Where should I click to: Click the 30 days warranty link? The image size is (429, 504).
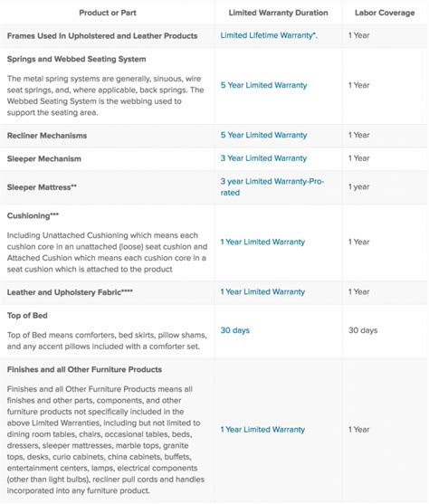[x=235, y=330]
